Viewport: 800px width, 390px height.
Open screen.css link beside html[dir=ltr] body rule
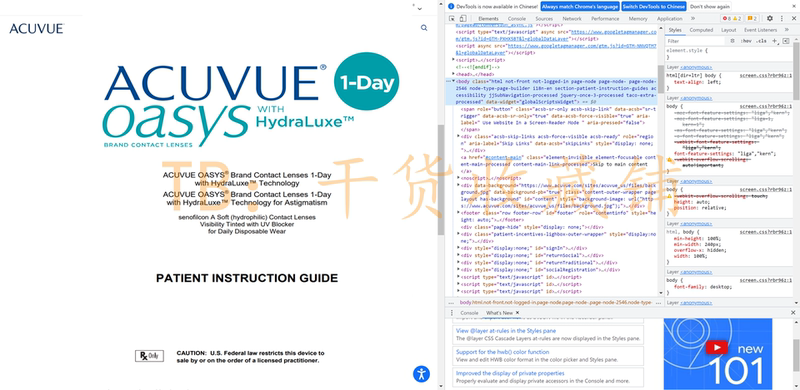tap(765, 76)
